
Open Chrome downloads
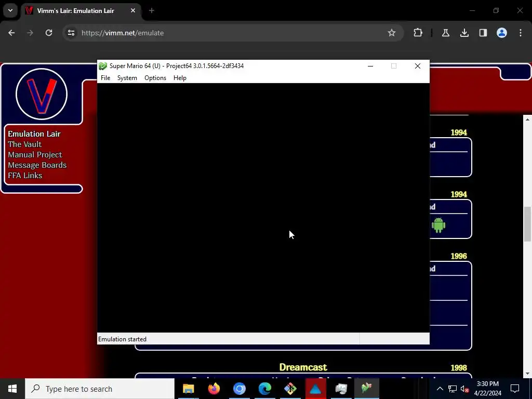click(464, 33)
